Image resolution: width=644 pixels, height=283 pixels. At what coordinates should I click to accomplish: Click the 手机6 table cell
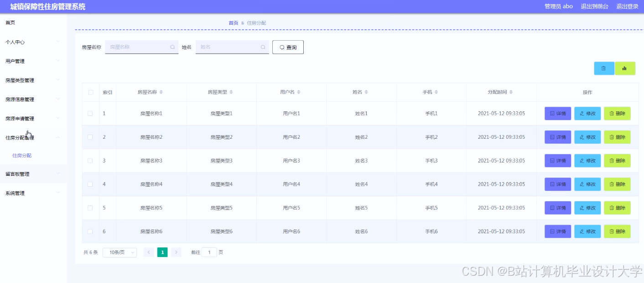(x=431, y=231)
